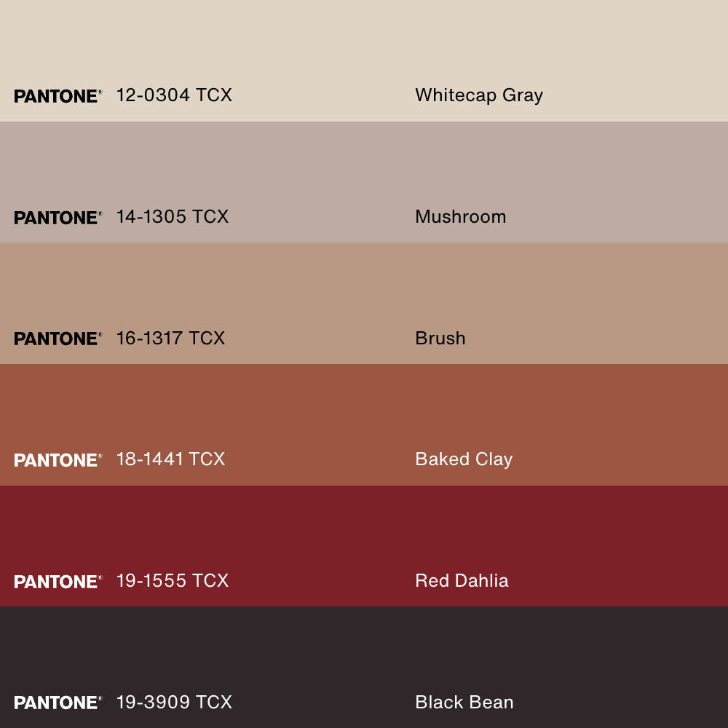728x728 pixels.
Task: Click the PANTONE logo beside 16-1317 TCX
Action: coord(58,339)
